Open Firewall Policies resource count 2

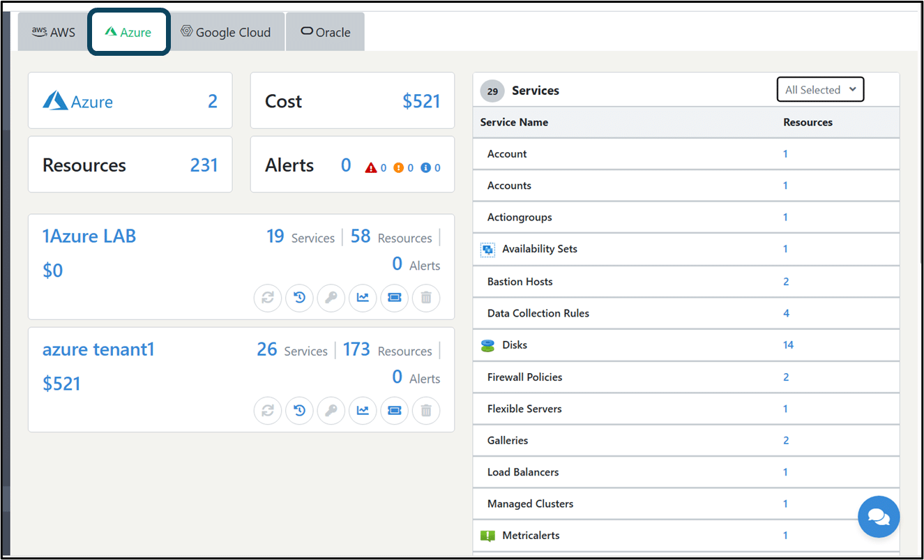(786, 377)
